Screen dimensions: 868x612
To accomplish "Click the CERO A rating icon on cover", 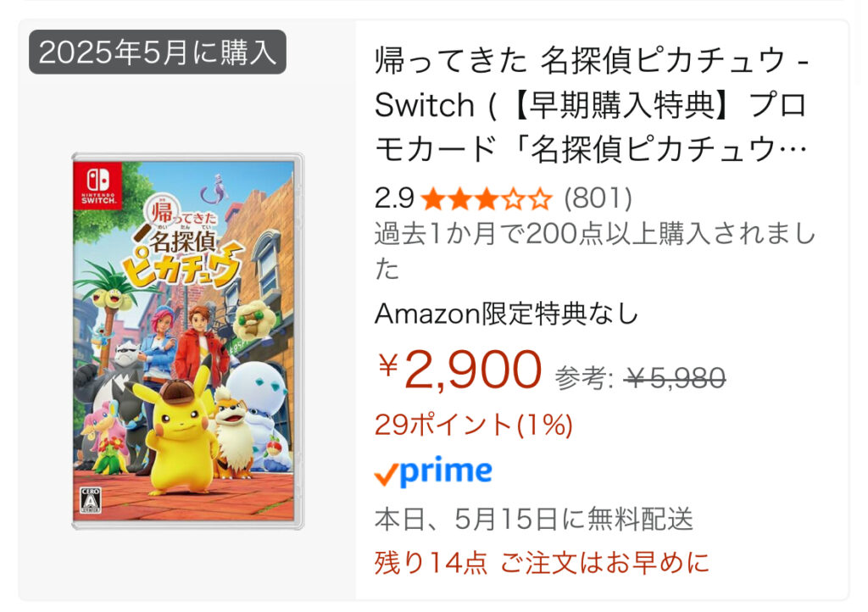I will (90, 501).
